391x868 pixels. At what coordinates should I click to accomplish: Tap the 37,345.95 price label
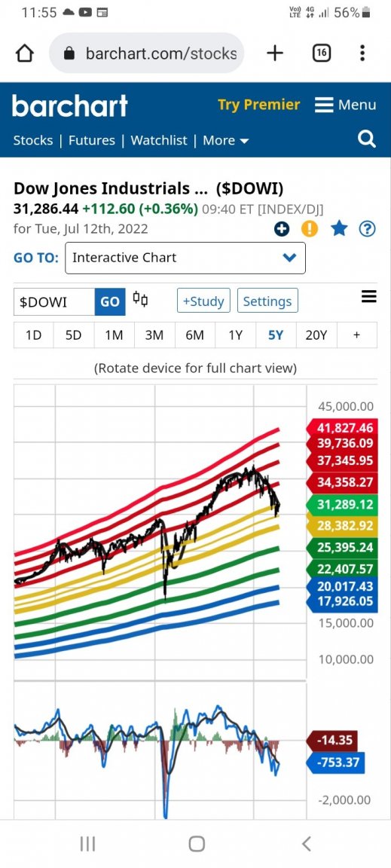342,460
